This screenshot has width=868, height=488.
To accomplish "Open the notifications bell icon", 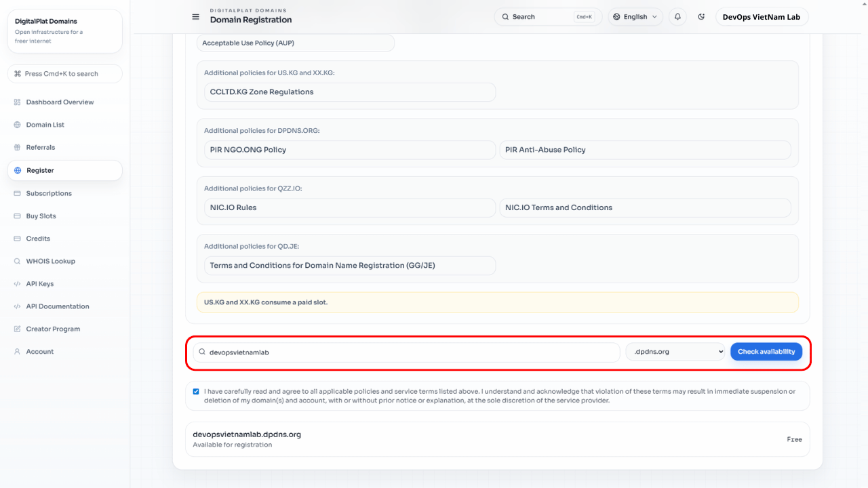I will click(677, 17).
